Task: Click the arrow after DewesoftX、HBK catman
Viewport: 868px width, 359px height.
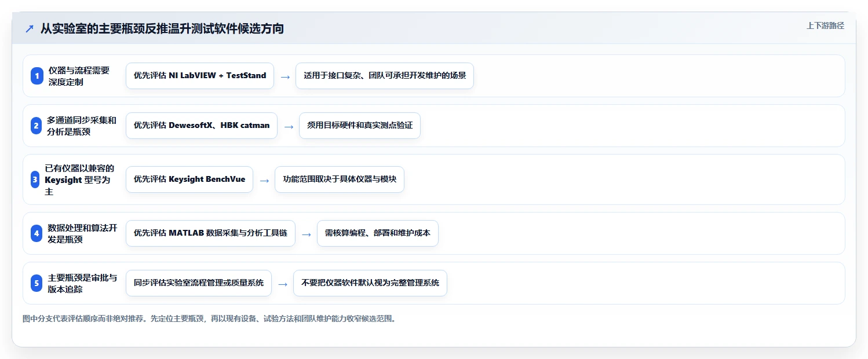Action: tap(289, 126)
